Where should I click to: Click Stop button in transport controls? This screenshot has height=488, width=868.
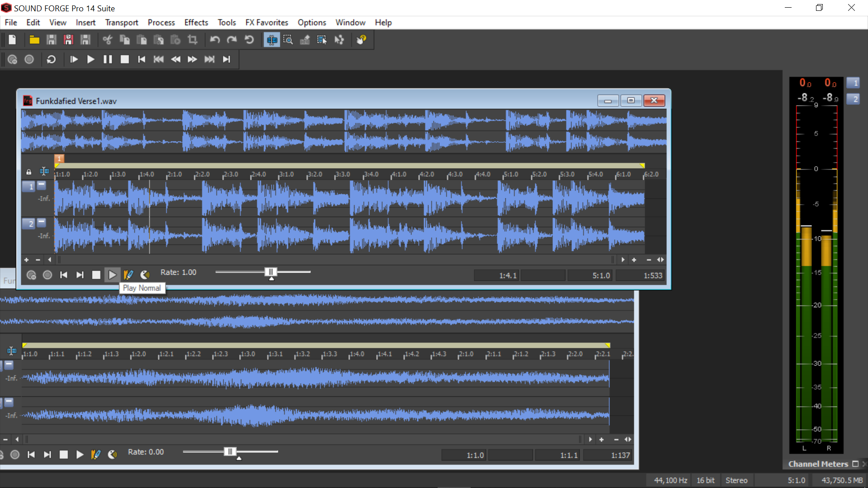point(125,59)
